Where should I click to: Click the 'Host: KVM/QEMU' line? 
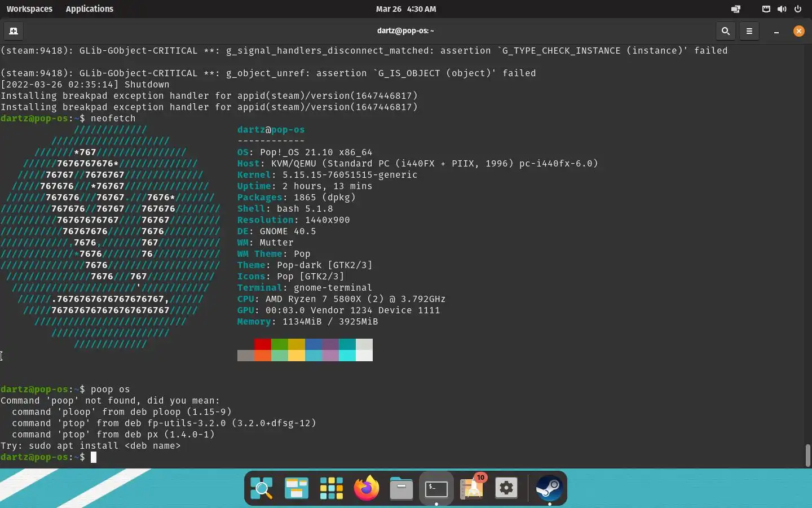pyautogui.click(x=418, y=164)
